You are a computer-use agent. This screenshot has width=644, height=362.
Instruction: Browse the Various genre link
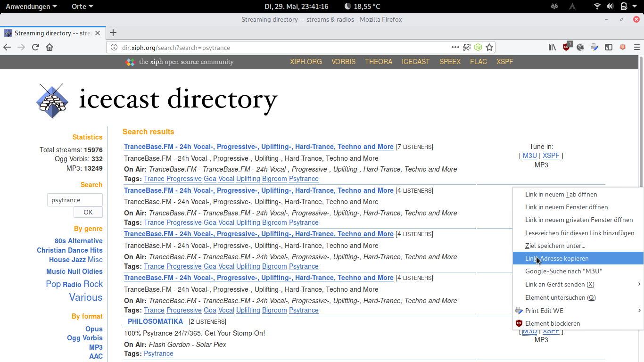click(86, 297)
